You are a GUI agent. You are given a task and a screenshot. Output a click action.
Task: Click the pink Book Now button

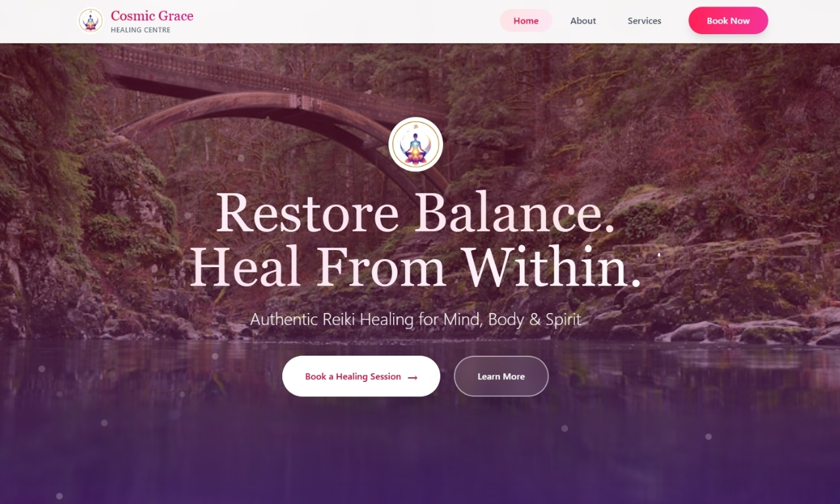728,20
